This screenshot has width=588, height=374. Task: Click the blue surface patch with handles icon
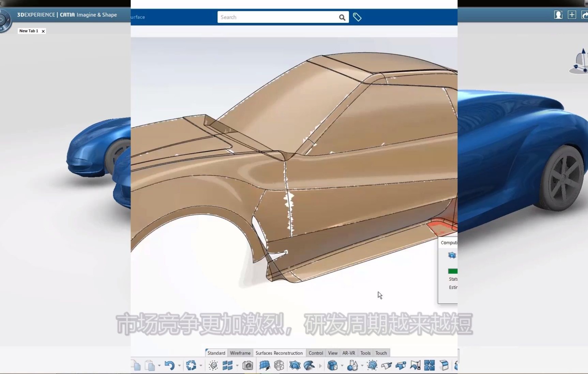(x=401, y=365)
